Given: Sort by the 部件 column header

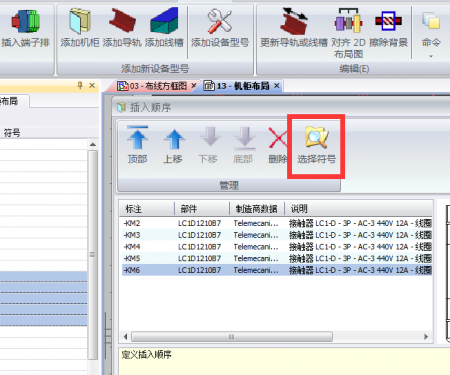Looking at the screenshot, I should 202,209.
